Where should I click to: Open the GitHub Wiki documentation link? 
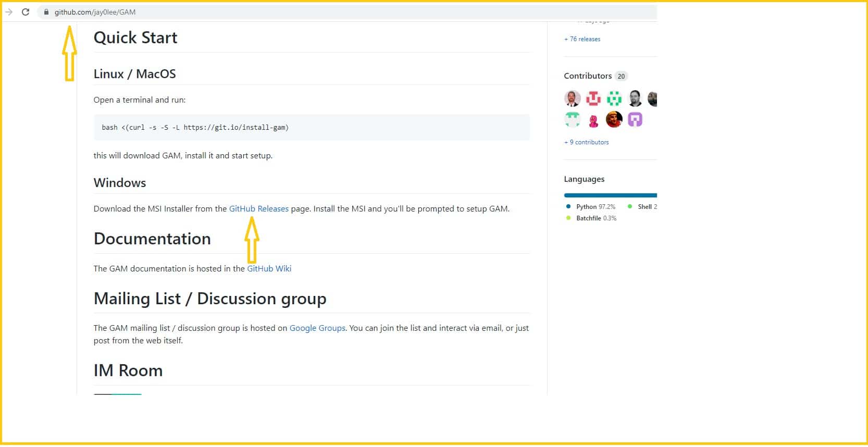269,269
